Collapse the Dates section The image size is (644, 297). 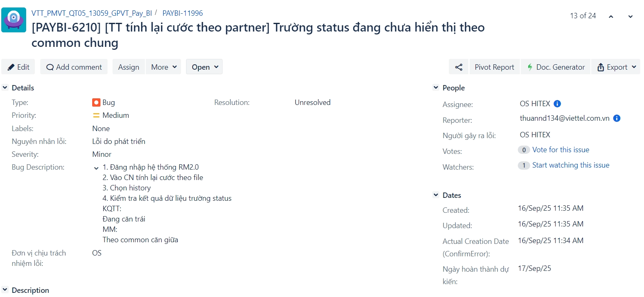[x=436, y=195]
